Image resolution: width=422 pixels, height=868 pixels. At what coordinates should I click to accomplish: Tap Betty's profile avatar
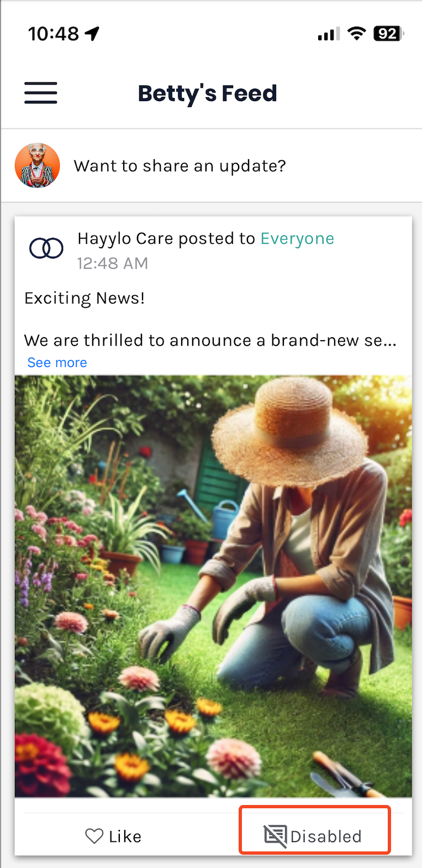pos(37,165)
